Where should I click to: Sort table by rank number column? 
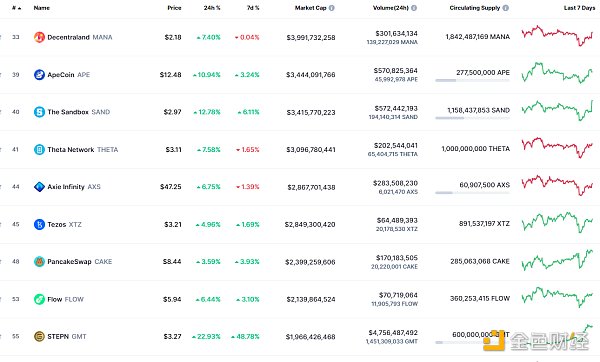click(16, 8)
